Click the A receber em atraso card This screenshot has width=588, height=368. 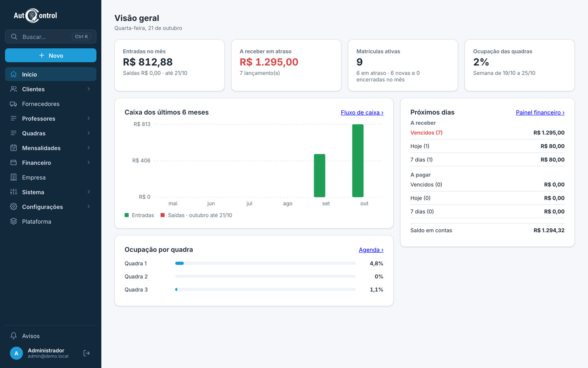click(286, 65)
